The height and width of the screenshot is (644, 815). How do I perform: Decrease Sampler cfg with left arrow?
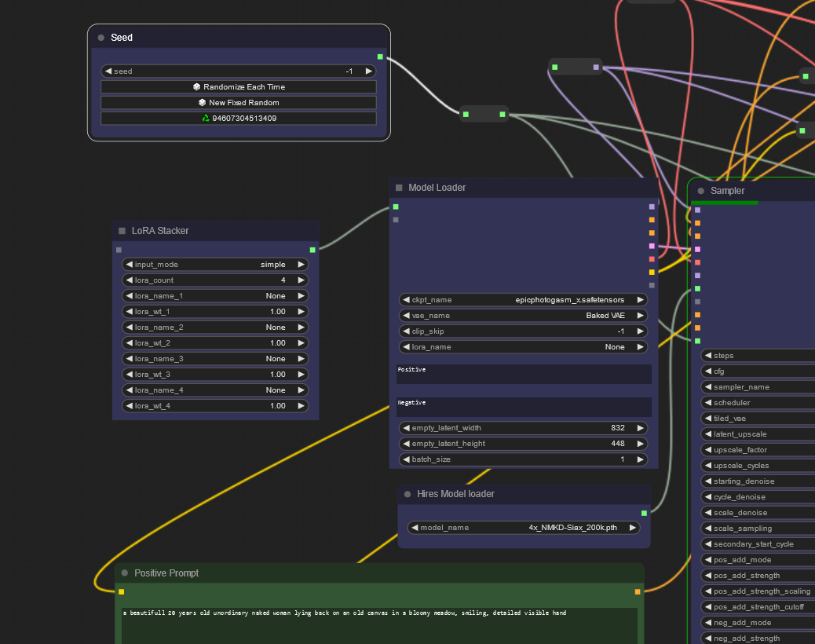tap(708, 371)
